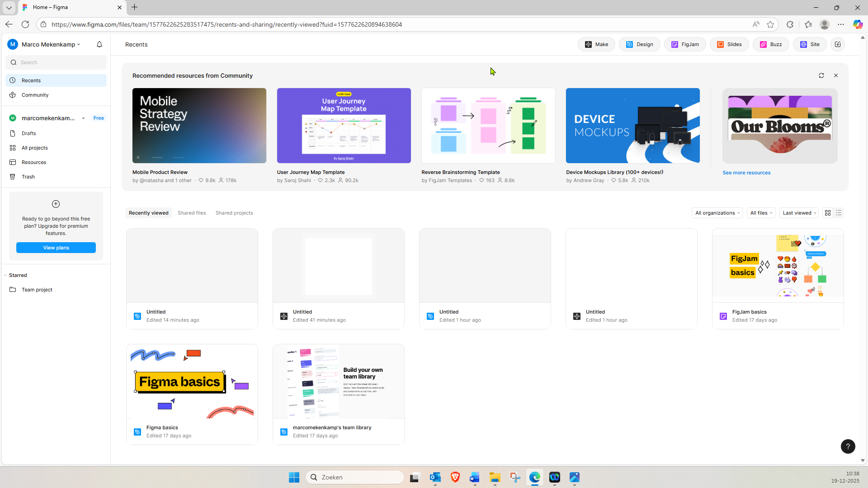Open the All organizations filter dropdown
This screenshot has height=488, width=868.
[717, 213]
